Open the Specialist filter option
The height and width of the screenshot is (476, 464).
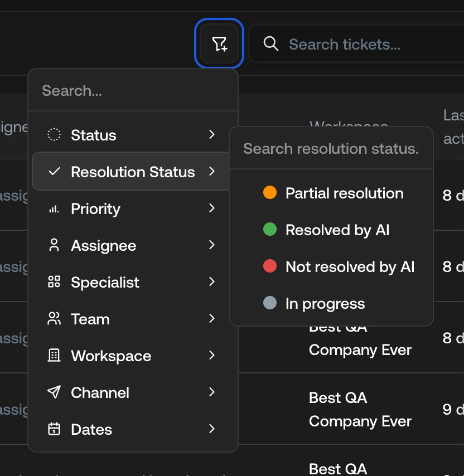[x=133, y=282]
